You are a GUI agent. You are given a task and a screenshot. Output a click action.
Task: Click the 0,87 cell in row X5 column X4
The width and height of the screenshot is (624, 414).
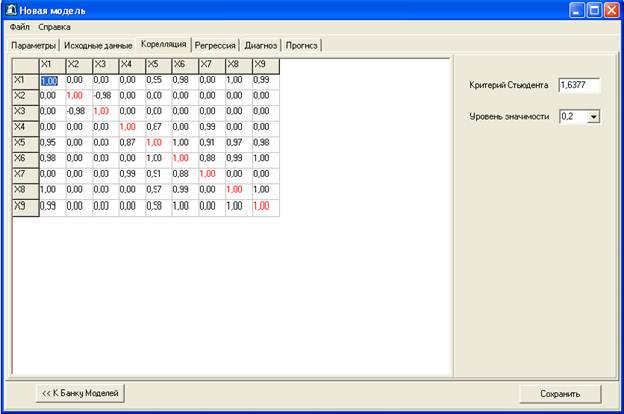(132, 144)
